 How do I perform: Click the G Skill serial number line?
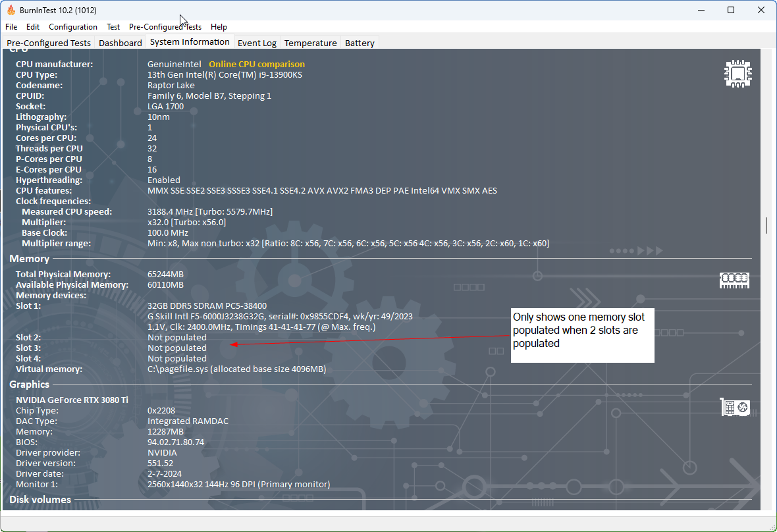click(x=280, y=316)
